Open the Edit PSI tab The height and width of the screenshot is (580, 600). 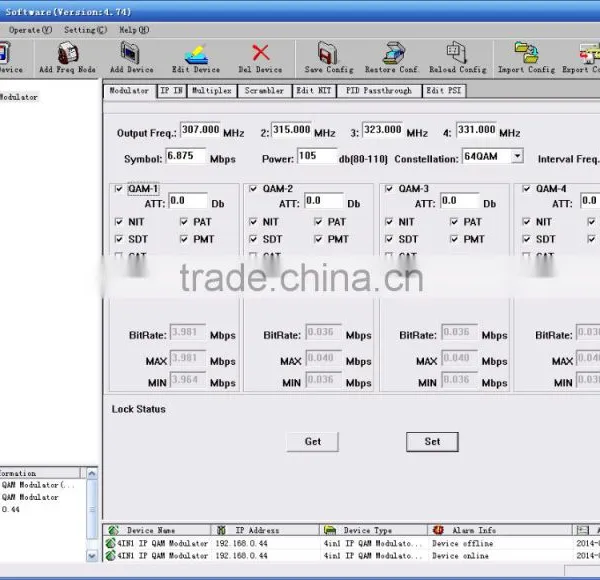coord(444,91)
